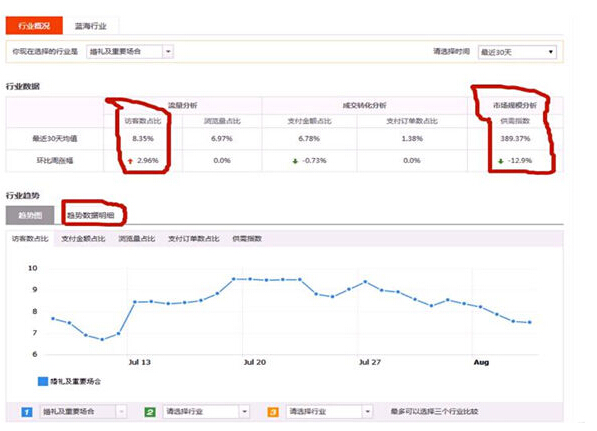
Task: Click the 1.38% paid orders value
Action: click(412, 139)
